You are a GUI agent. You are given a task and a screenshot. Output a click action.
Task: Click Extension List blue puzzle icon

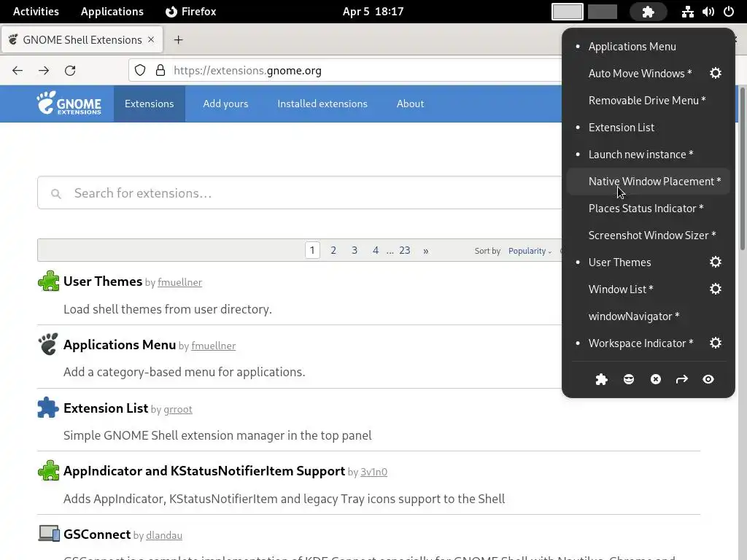tap(48, 408)
